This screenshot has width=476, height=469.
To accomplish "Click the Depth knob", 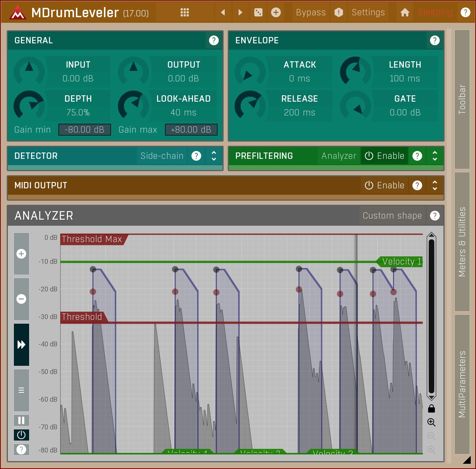I will coord(29,105).
